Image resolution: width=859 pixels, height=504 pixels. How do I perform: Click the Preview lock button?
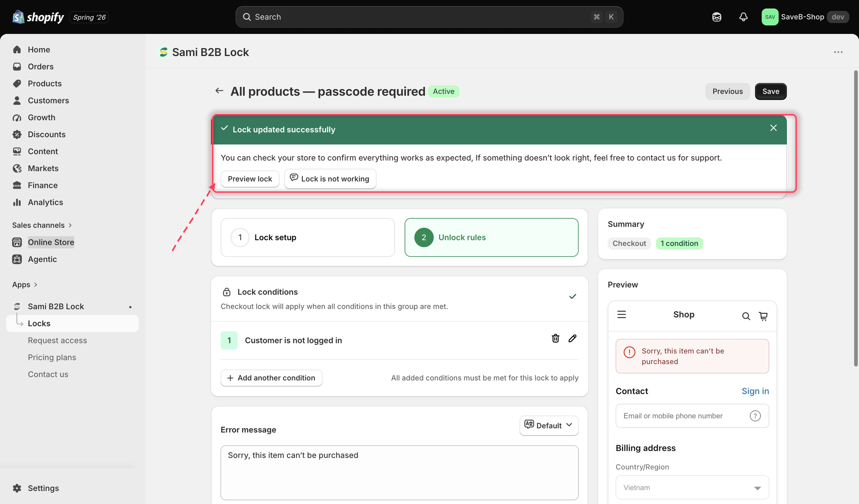[x=250, y=179]
